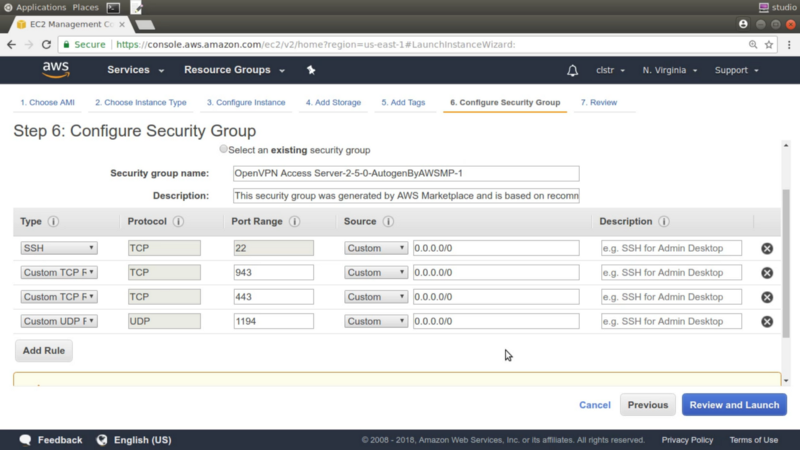The height and width of the screenshot is (450, 800).
Task: Choose Select an existing security group radio
Action: coord(223,149)
